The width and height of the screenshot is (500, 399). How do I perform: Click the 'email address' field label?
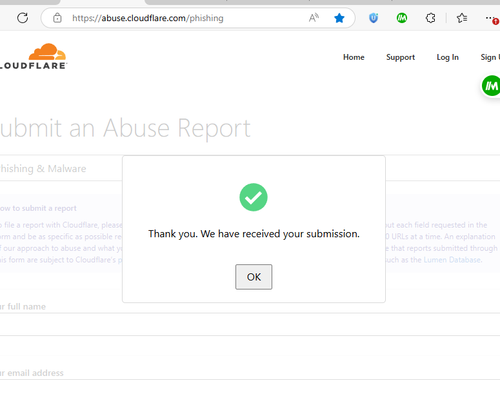tap(32, 373)
